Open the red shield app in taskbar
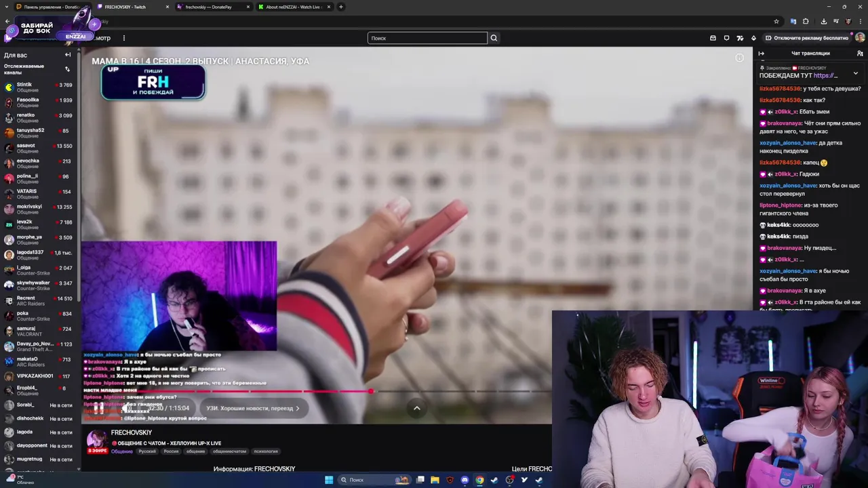This screenshot has width=868, height=488. 450,480
